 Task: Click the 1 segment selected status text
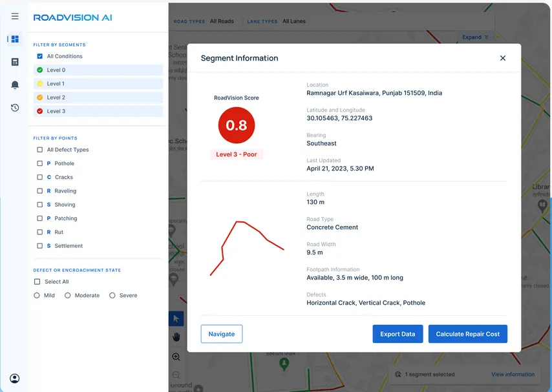tap(429, 375)
